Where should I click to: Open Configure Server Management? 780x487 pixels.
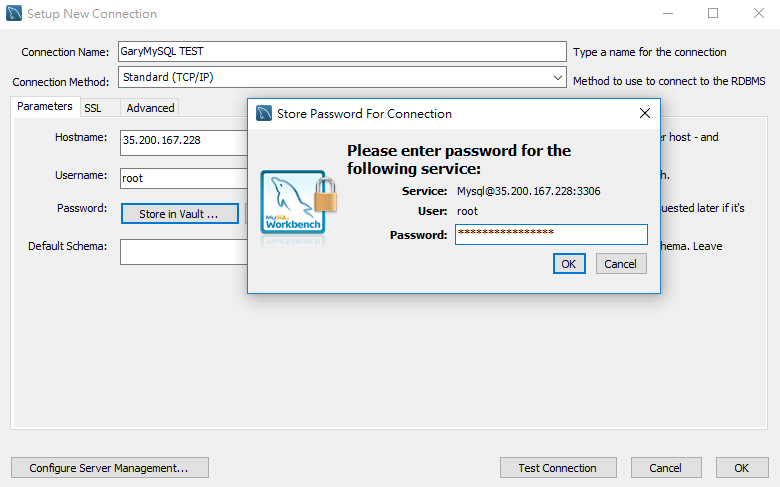tap(109, 468)
